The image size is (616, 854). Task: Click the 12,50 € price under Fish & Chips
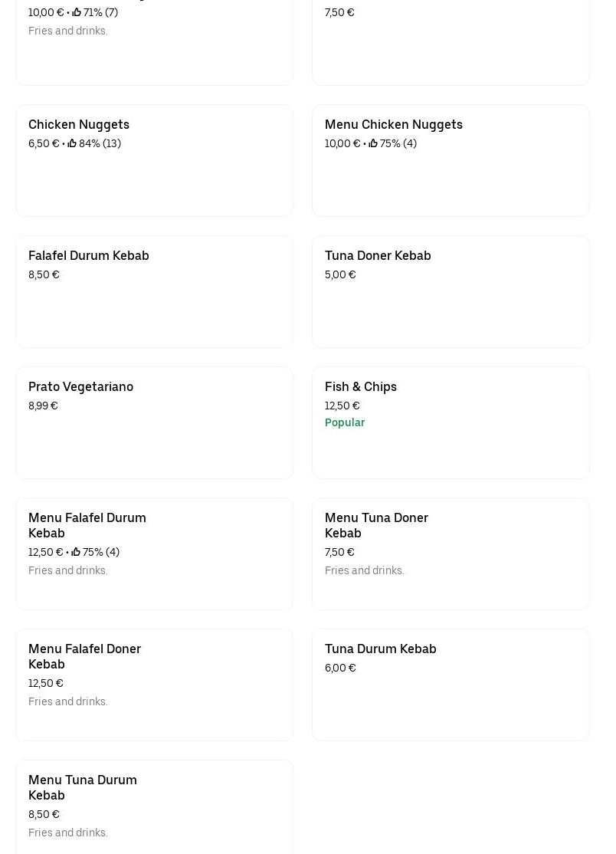tap(342, 406)
